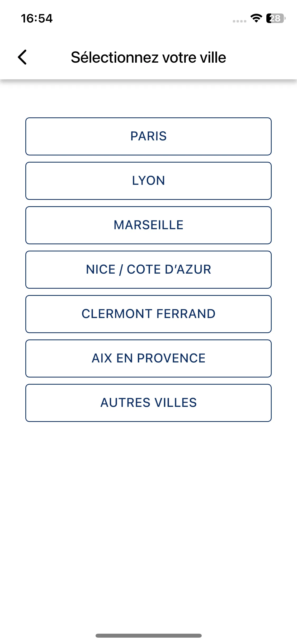Tap the Provence city option
This screenshot has height=644, width=297.
coord(148,358)
